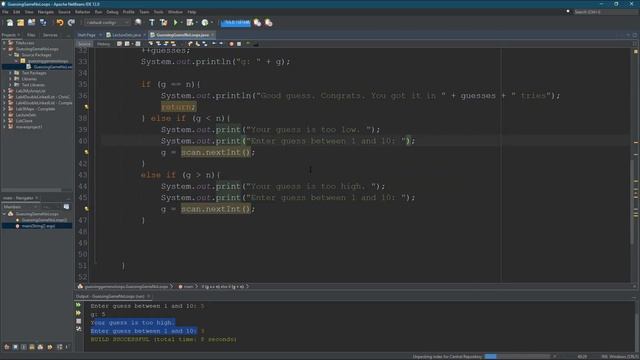Click the lightbulb hint icon on line 46
The image size is (640, 360).
(x=86, y=209)
